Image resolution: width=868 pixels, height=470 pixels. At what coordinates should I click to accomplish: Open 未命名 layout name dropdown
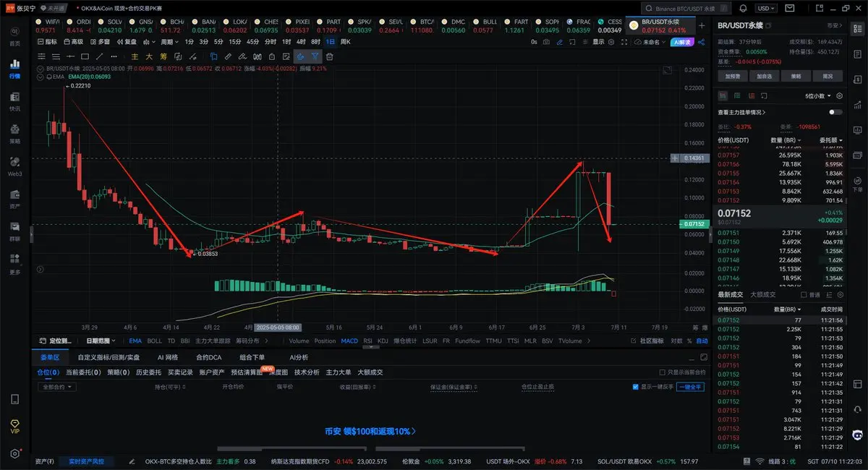[650, 42]
